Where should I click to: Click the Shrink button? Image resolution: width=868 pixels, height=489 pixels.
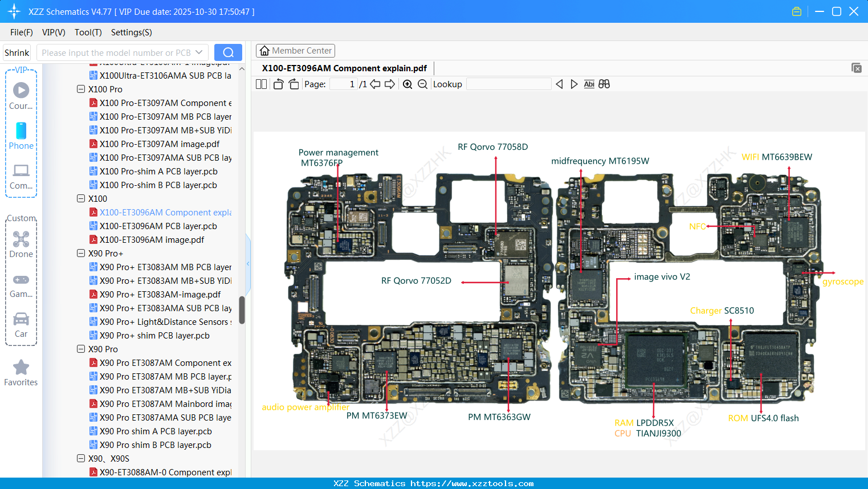pyautogui.click(x=17, y=52)
